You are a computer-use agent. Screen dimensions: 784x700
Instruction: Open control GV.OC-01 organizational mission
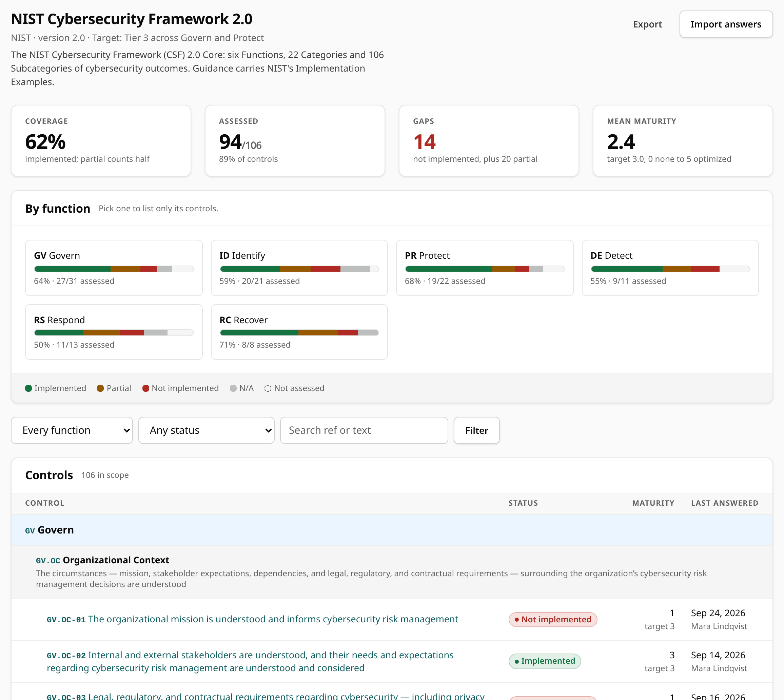[x=252, y=619]
